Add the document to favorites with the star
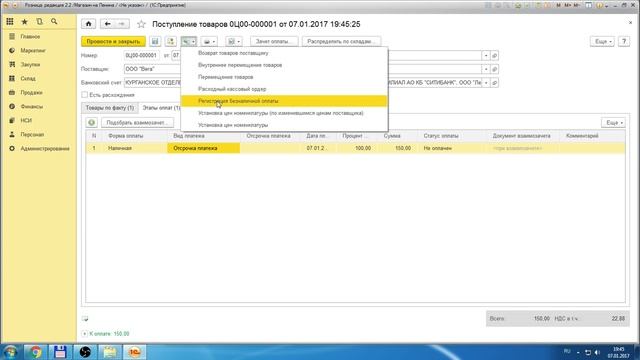Screen dimensions: 640x360 [141, 24]
